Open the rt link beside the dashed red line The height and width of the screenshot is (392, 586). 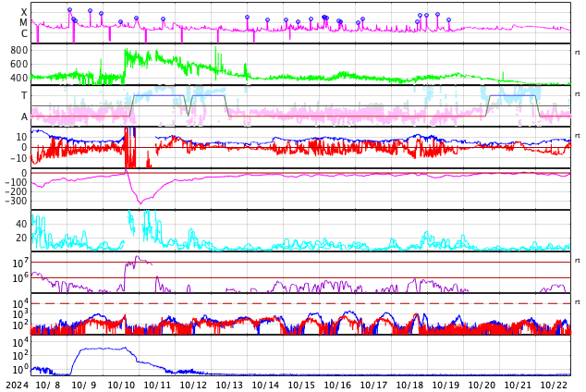click(577, 302)
